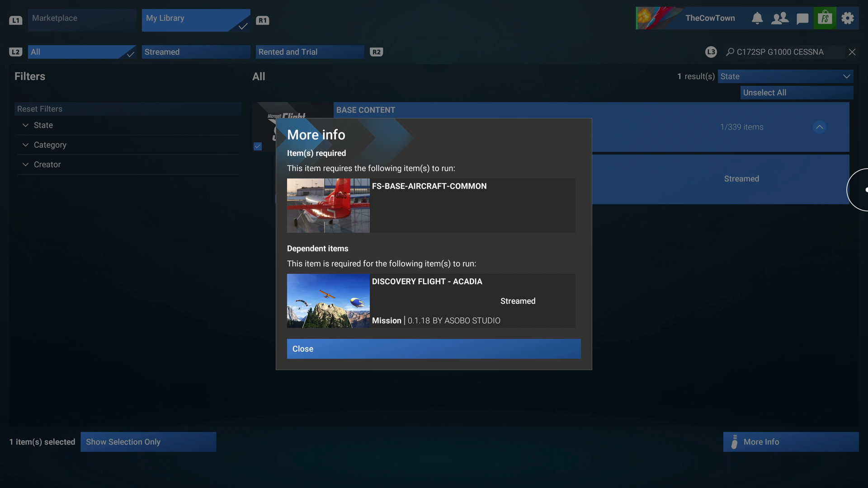Open the Discovery Flight - Acadia thumbnail

pos(328,301)
